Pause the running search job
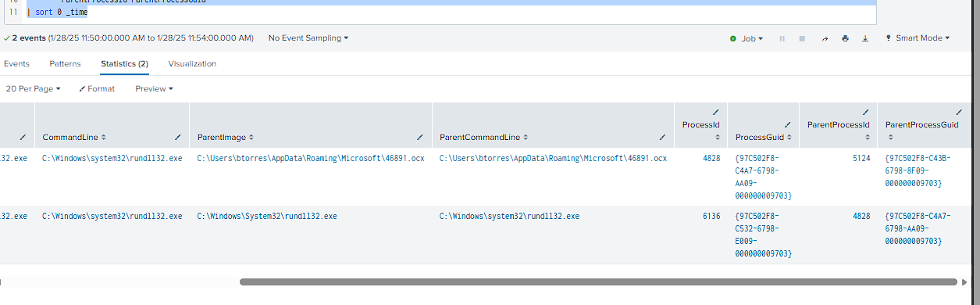 782,38
